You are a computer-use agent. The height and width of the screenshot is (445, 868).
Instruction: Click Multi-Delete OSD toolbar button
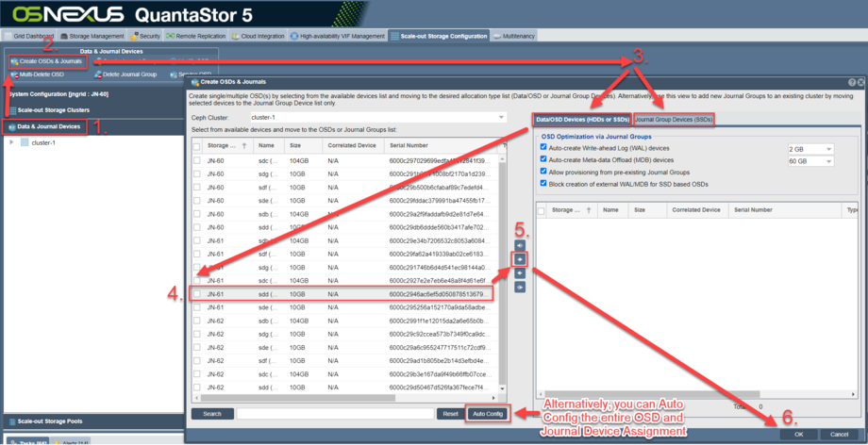pos(38,74)
